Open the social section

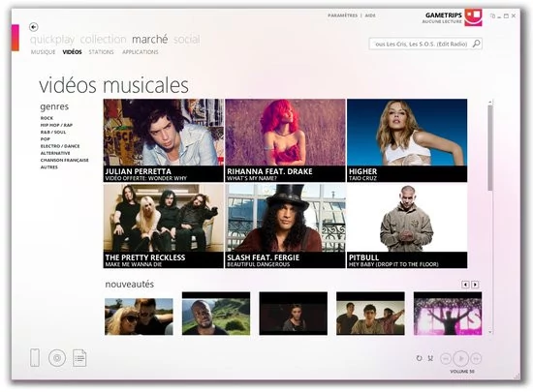coord(187,40)
